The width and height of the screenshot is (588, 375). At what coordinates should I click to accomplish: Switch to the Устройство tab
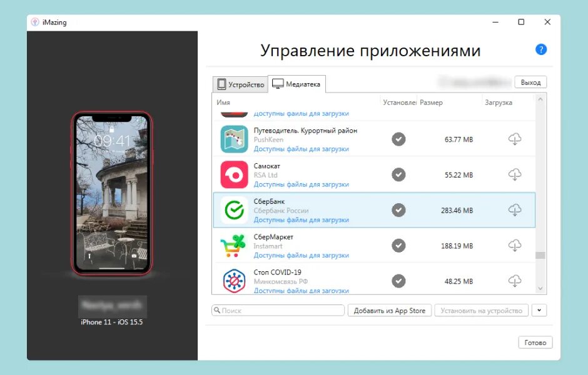pos(240,84)
